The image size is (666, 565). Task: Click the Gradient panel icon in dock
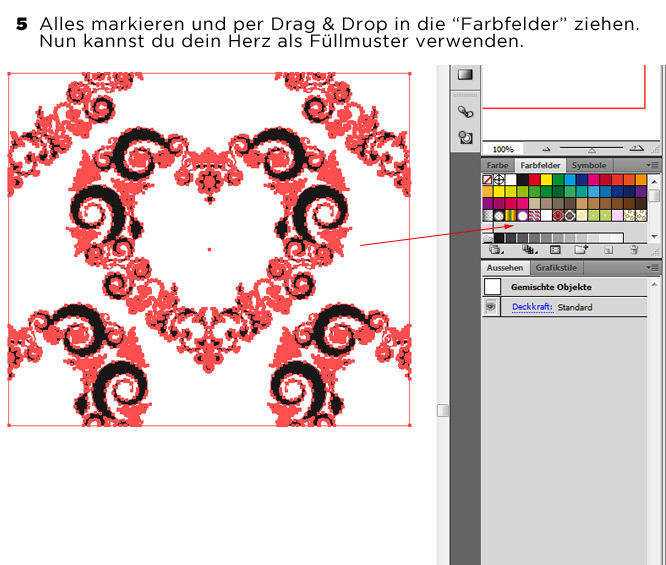coord(465,75)
